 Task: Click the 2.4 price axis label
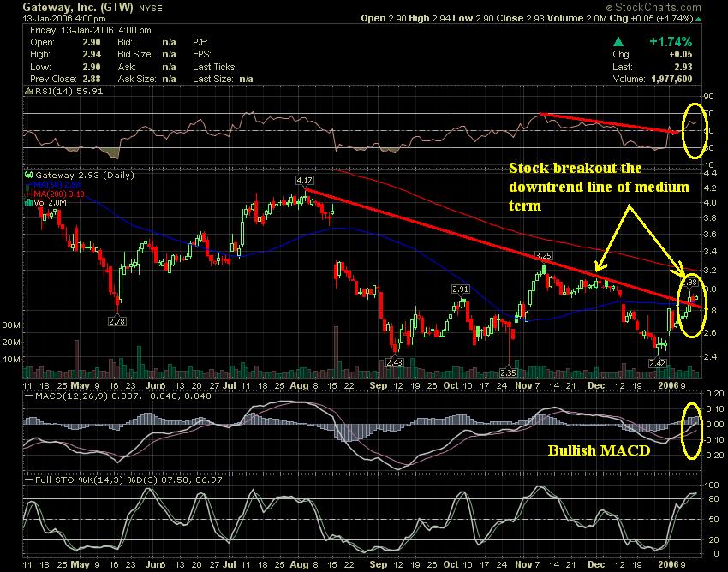pos(711,356)
